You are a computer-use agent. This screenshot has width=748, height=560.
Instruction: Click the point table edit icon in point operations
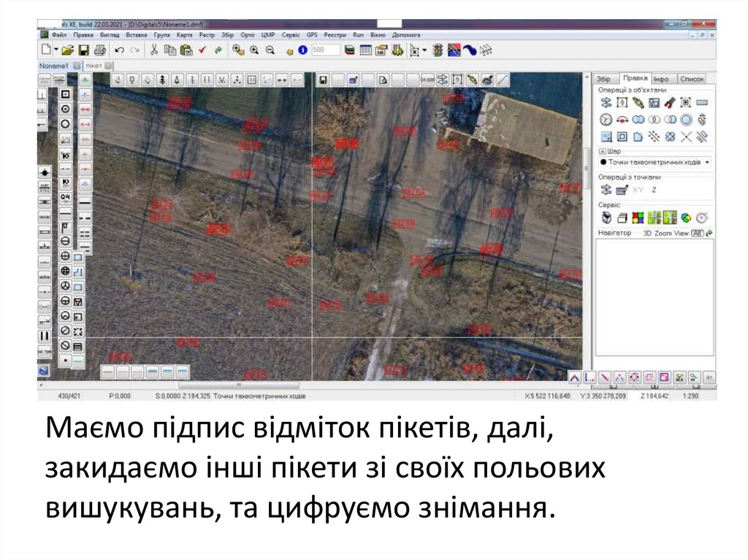pyautogui.click(x=622, y=190)
